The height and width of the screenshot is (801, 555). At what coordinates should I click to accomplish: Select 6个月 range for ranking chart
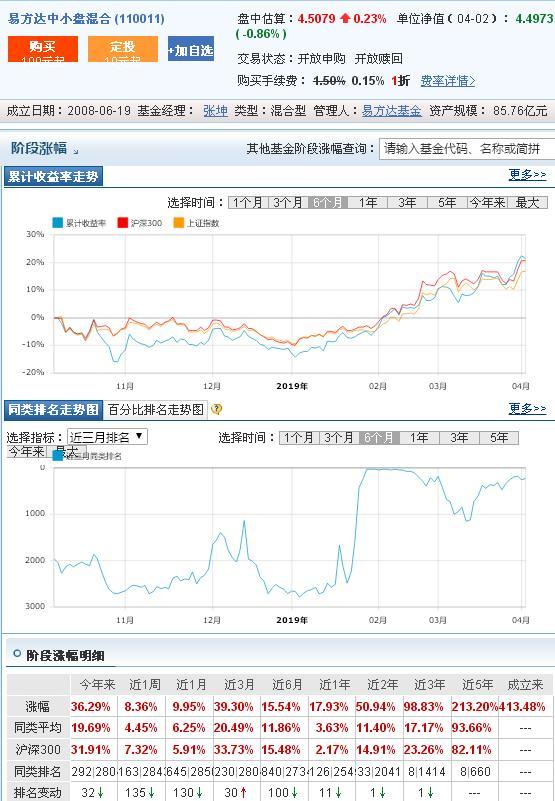coord(379,438)
